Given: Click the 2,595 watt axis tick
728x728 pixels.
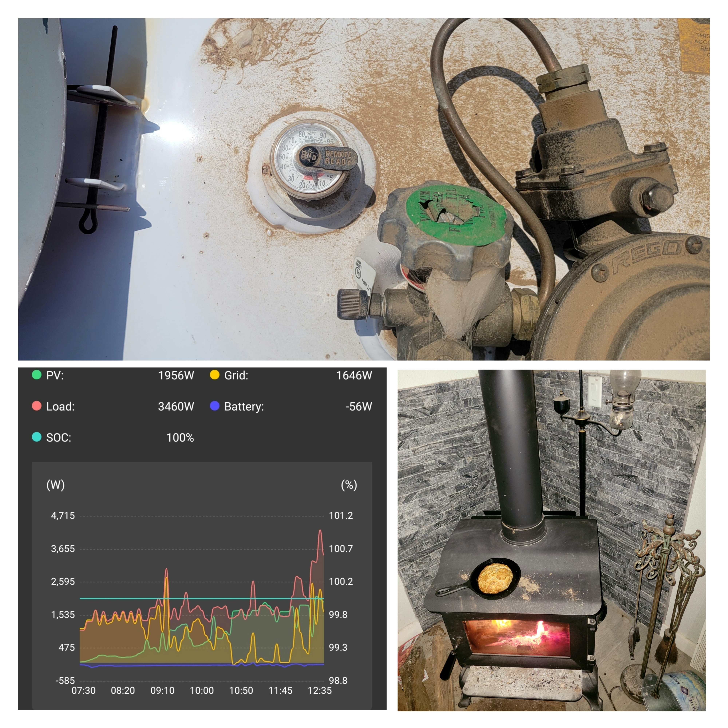Looking at the screenshot, I should 63,581.
